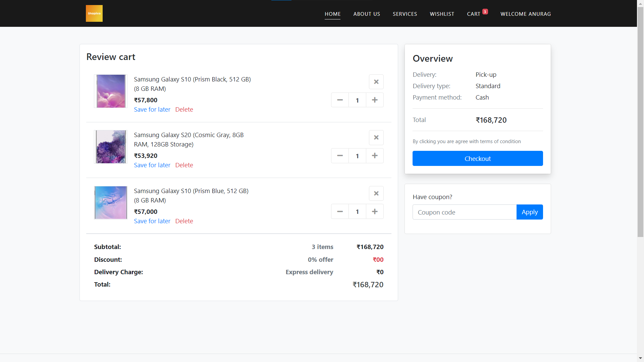
Task: Save Galaxy S20 Cosmic Gray for later
Action: pos(152,165)
